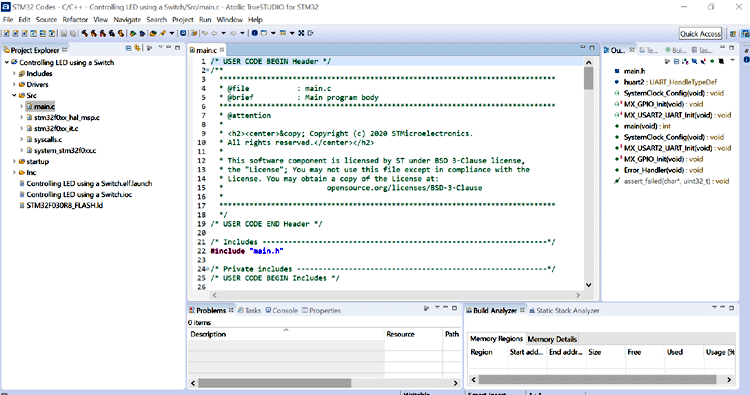Click the Save All icon in the toolbar

tap(73, 33)
